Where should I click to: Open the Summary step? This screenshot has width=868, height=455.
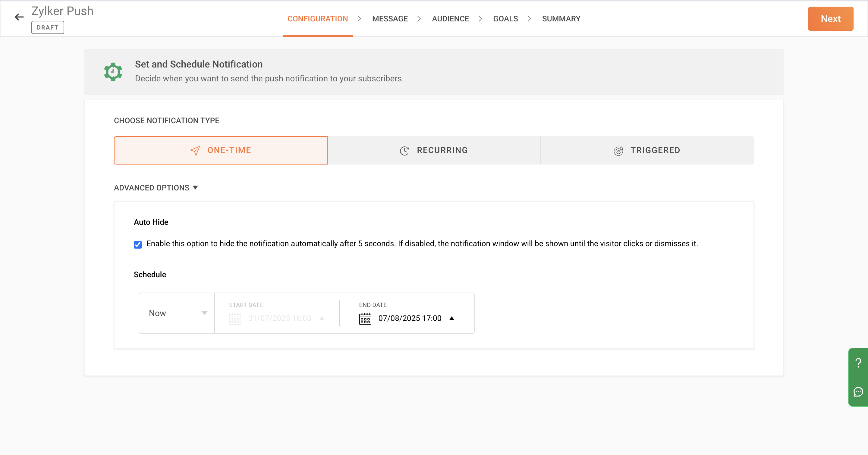561,19
